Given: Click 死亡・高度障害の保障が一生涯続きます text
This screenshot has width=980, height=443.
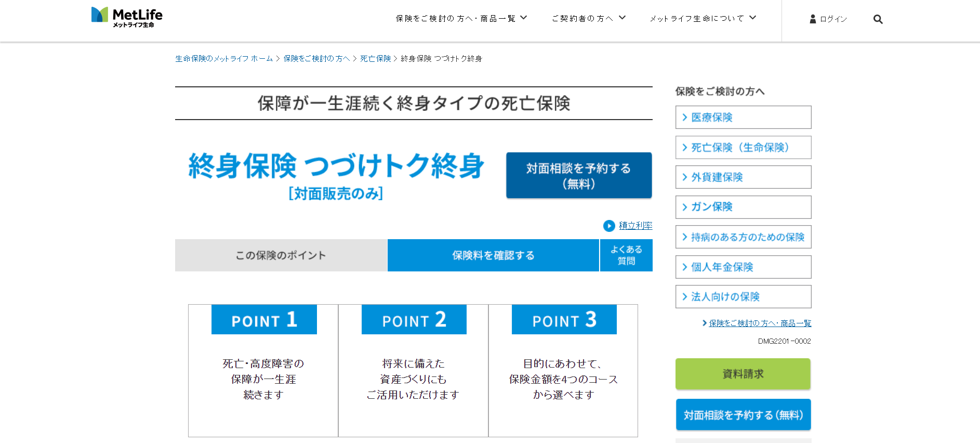Looking at the screenshot, I should 263,380.
